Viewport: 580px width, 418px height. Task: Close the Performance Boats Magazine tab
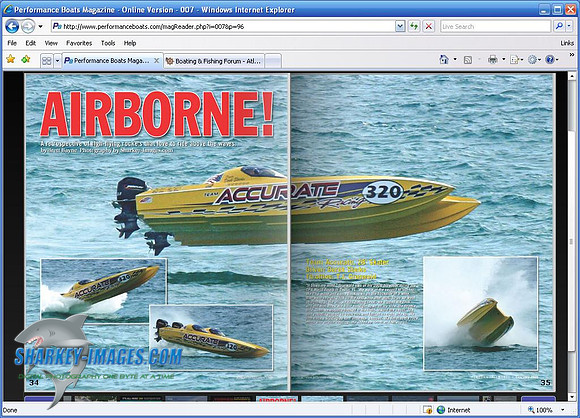pyautogui.click(x=157, y=61)
